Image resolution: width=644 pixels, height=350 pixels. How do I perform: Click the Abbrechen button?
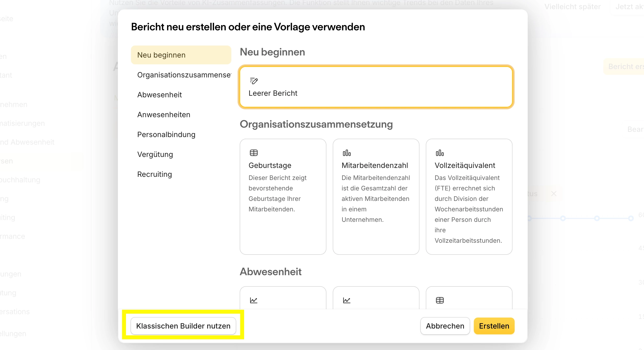pyautogui.click(x=445, y=326)
